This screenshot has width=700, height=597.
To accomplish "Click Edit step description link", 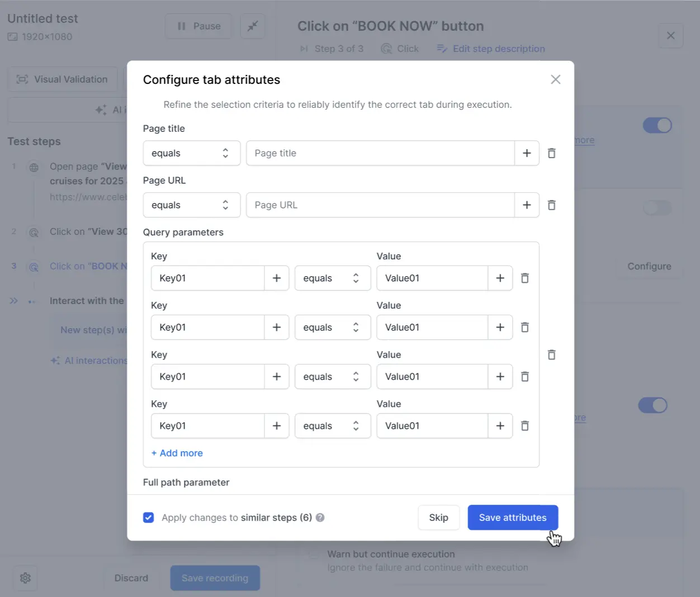I will (x=491, y=49).
